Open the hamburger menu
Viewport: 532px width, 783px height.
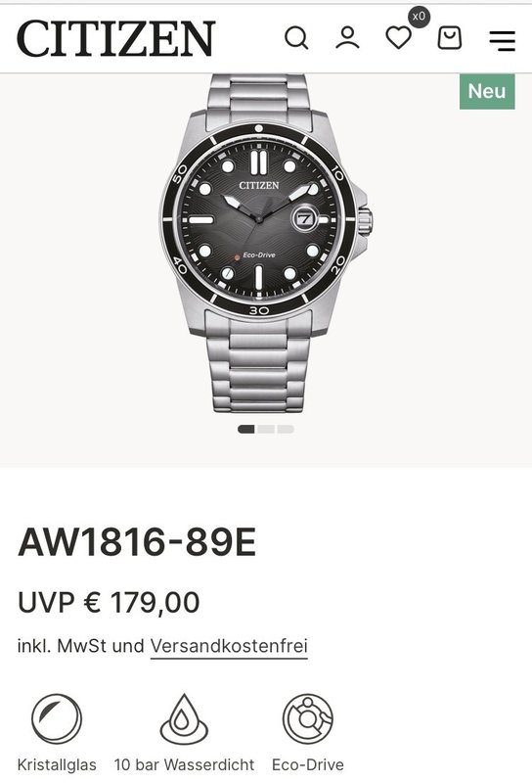pyautogui.click(x=502, y=40)
